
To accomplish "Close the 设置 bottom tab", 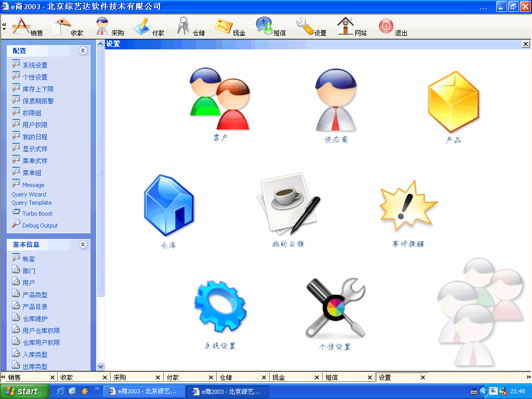I will tap(423, 378).
